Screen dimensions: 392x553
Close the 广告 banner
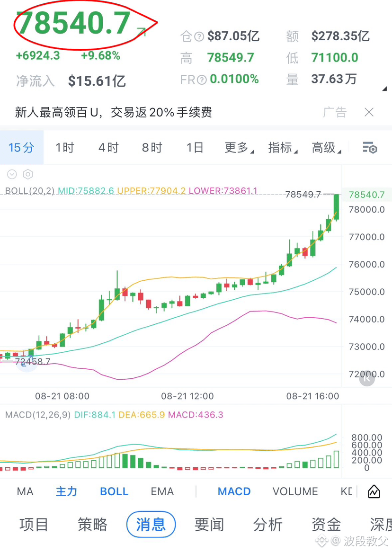click(x=369, y=112)
